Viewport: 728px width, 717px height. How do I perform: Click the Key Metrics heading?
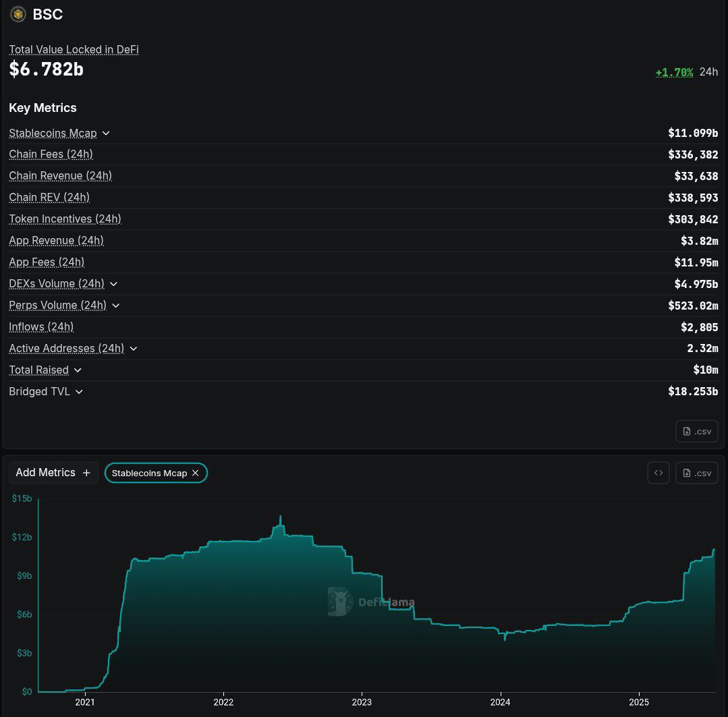pos(43,108)
